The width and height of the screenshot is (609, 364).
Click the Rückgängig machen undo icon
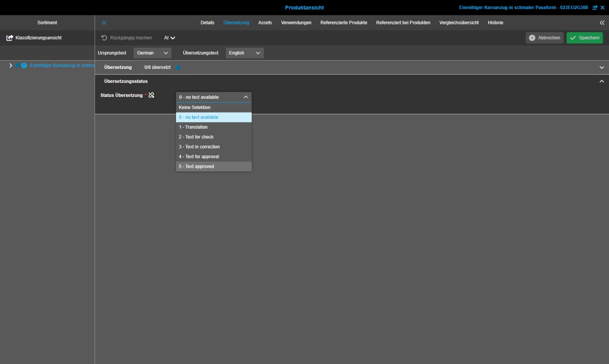104,38
